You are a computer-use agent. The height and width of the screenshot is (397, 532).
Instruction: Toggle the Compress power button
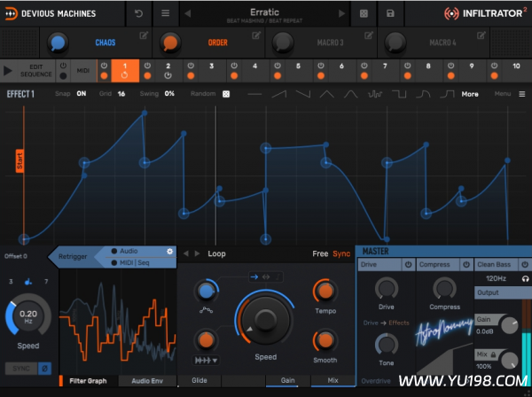point(465,264)
